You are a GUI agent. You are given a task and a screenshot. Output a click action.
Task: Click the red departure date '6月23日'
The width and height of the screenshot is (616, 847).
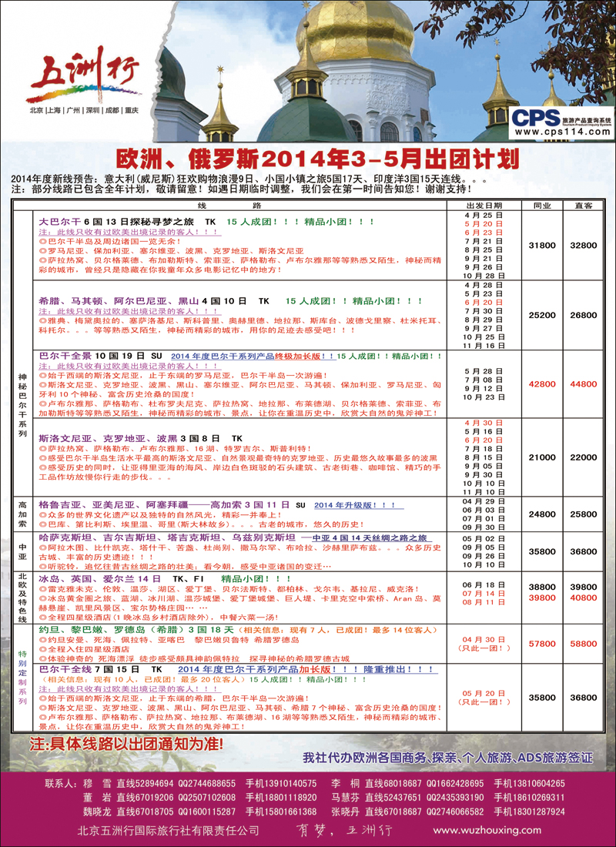[x=483, y=233]
